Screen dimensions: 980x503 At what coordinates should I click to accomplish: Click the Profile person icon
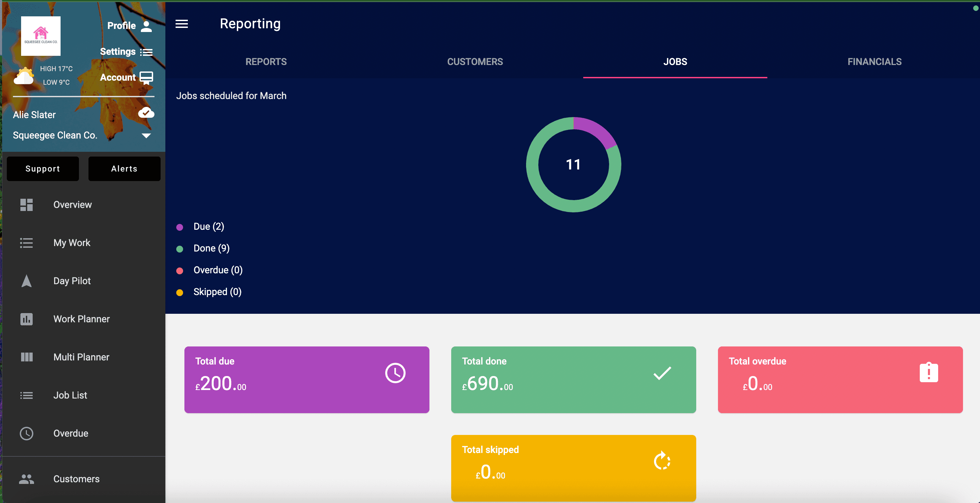(x=146, y=26)
